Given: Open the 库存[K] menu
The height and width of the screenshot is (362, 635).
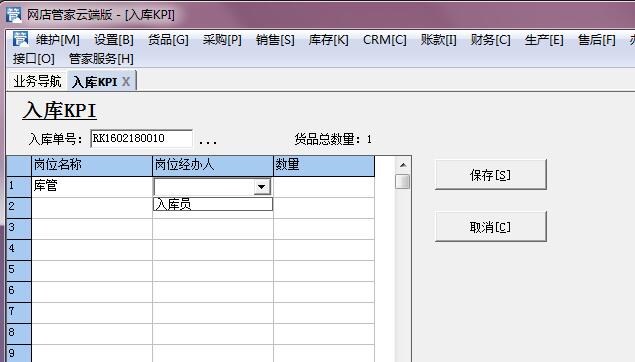Looking at the screenshot, I should click(x=328, y=40).
